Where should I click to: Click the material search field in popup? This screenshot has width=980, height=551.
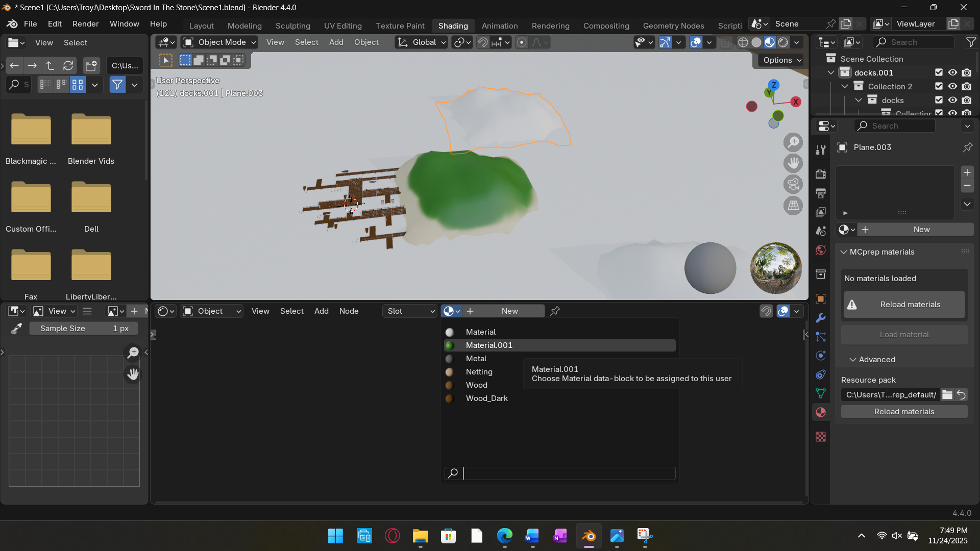click(x=560, y=473)
